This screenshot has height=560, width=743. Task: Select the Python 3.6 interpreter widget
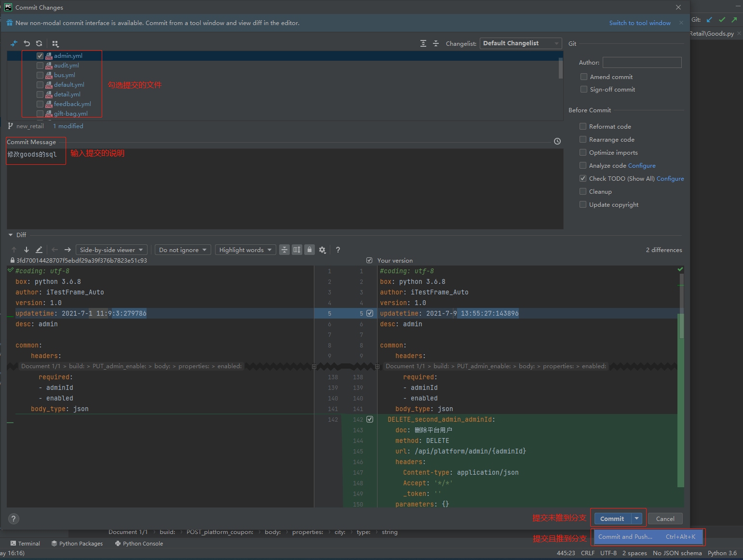point(722,553)
